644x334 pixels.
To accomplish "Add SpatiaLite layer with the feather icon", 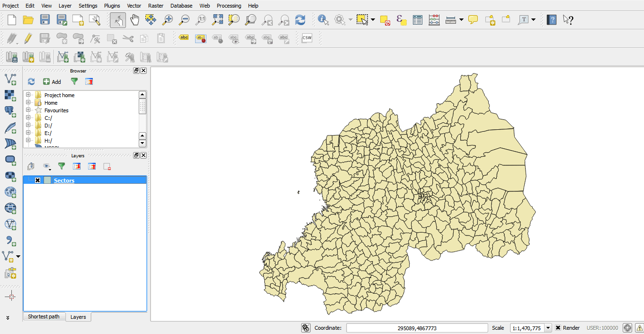I will click(x=10, y=128).
